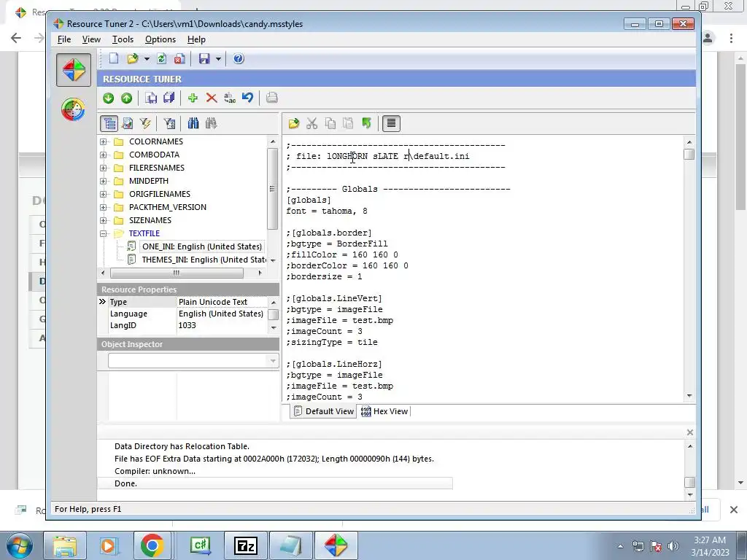Screen dimensions: 747x560
Task: Click the Close file red X document icon
Action: pos(179,58)
